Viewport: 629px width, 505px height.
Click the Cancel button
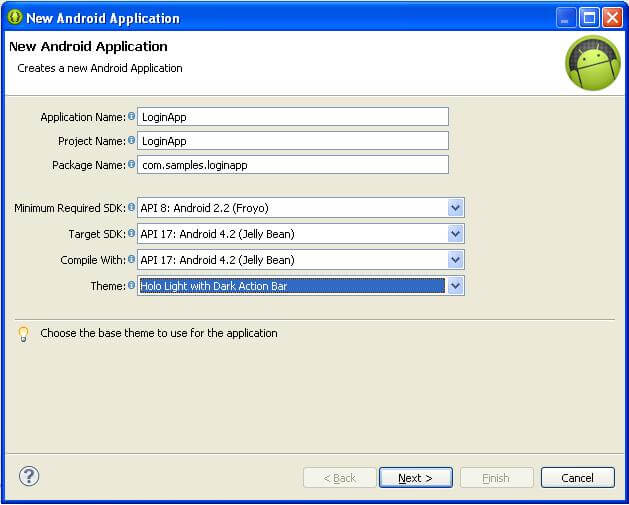(578, 478)
